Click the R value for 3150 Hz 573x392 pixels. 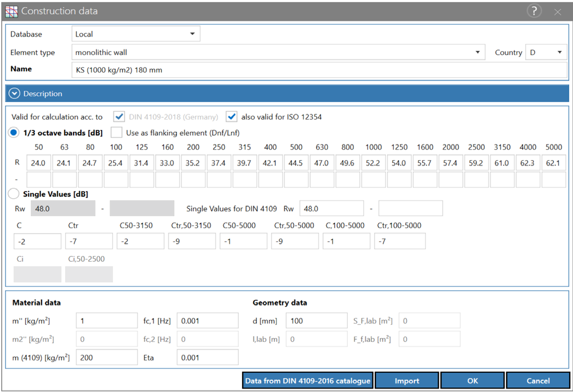click(502, 163)
